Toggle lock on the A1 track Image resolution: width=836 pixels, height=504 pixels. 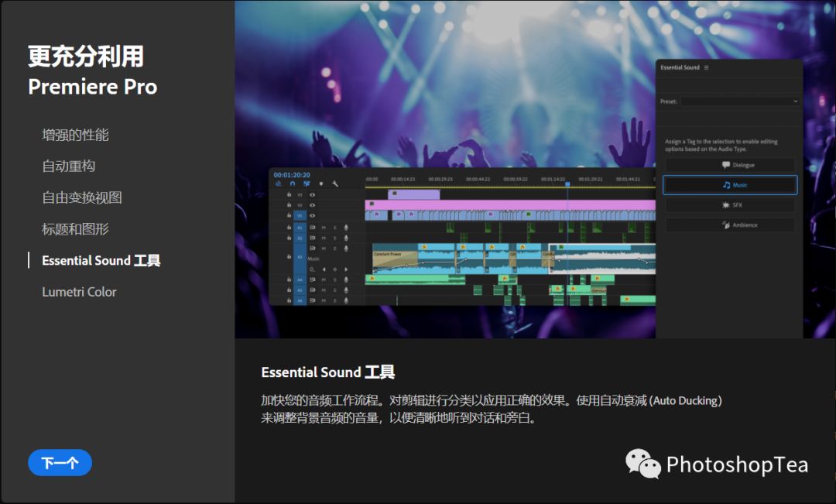coord(289,227)
